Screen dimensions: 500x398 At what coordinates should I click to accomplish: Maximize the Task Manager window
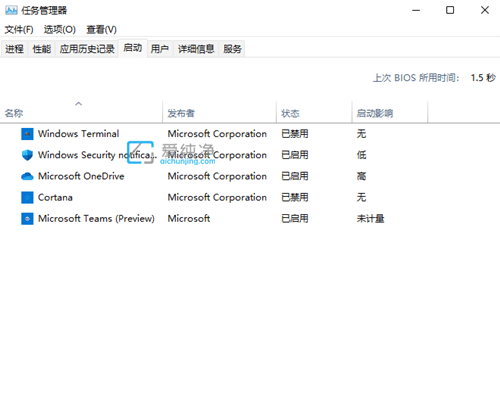pos(450,10)
